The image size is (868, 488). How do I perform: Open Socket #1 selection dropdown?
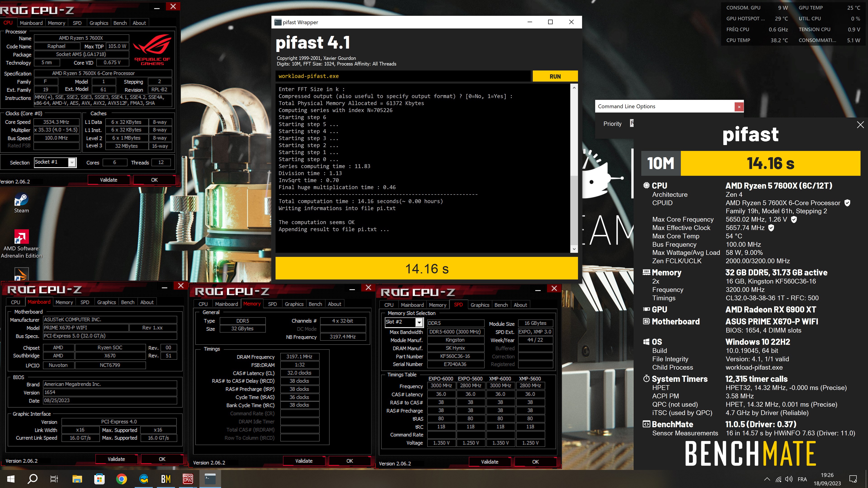[x=72, y=163]
